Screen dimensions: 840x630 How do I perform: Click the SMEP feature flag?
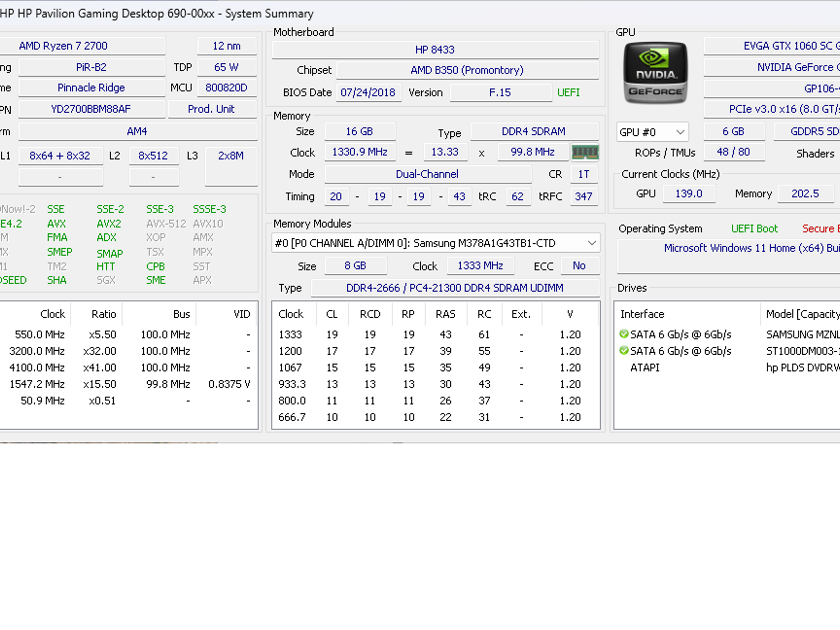click(x=60, y=252)
